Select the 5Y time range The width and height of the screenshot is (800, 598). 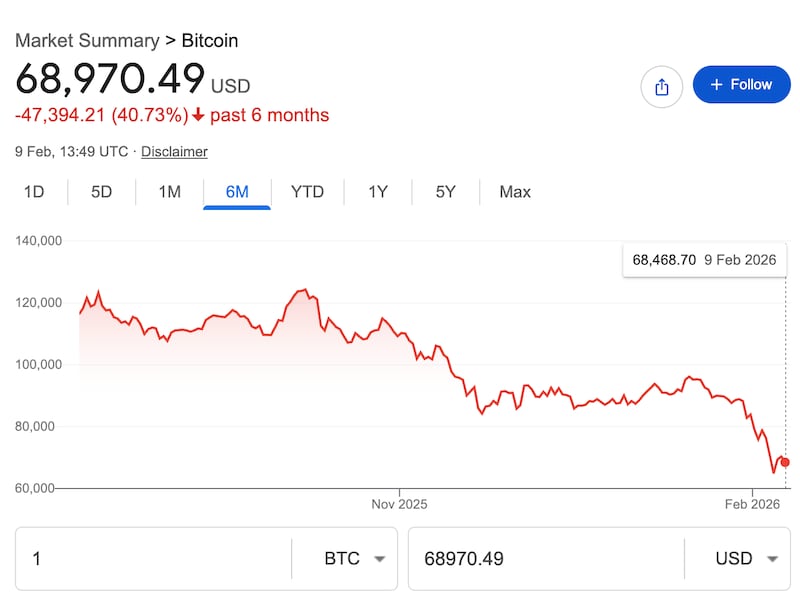[x=445, y=192]
